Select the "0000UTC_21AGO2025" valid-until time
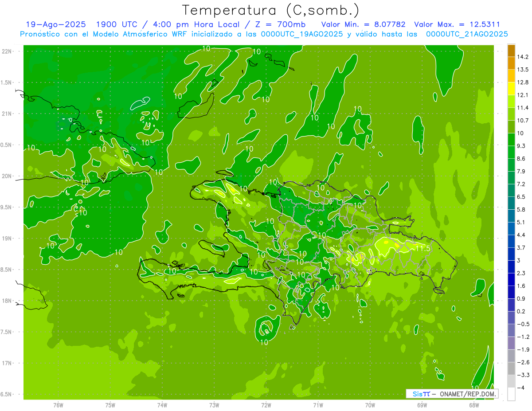This screenshot has height=411, width=532. click(x=467, y=34)
